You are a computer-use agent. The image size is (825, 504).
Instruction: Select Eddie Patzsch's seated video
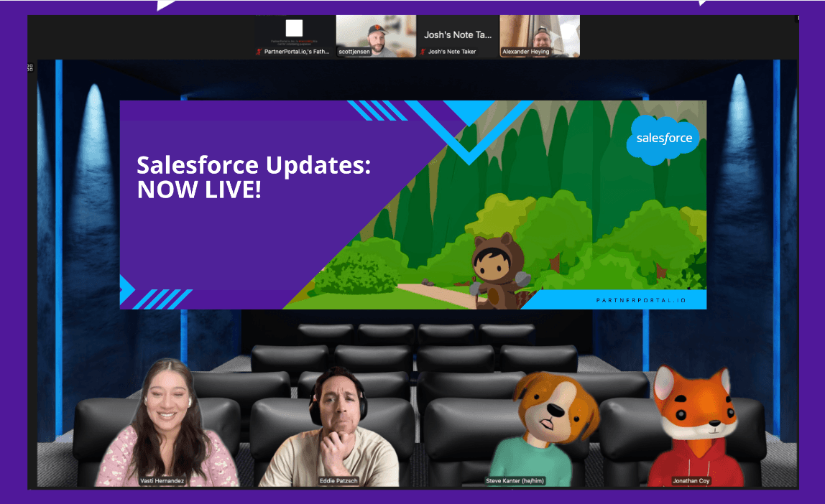click(329, 426)
